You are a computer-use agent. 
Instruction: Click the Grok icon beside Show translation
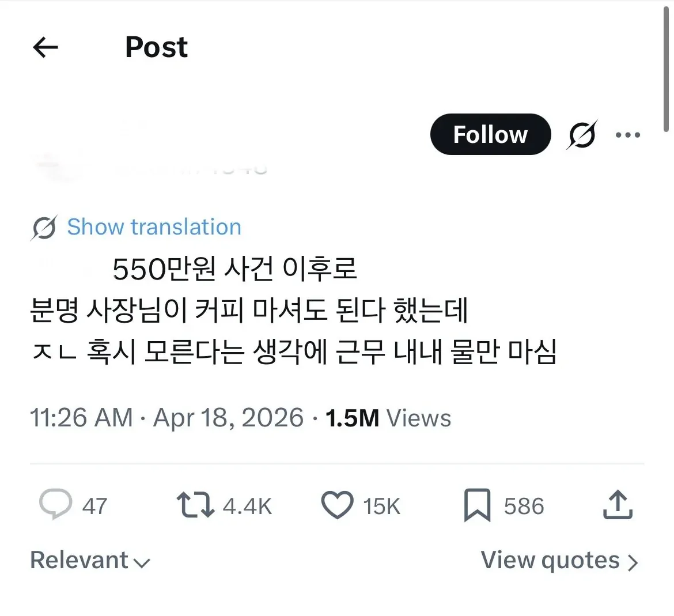coord(44,228)
